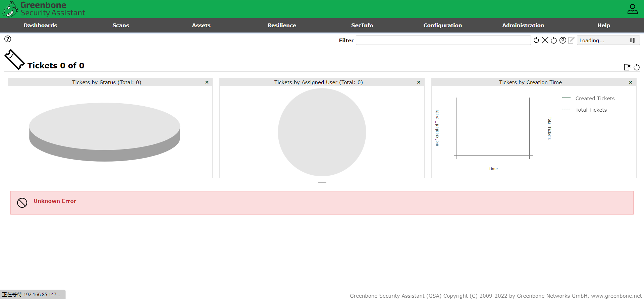Viewport: 644px width, 299px height.
Task: Click the add new dashboard display icon
Action: (627, 67)
